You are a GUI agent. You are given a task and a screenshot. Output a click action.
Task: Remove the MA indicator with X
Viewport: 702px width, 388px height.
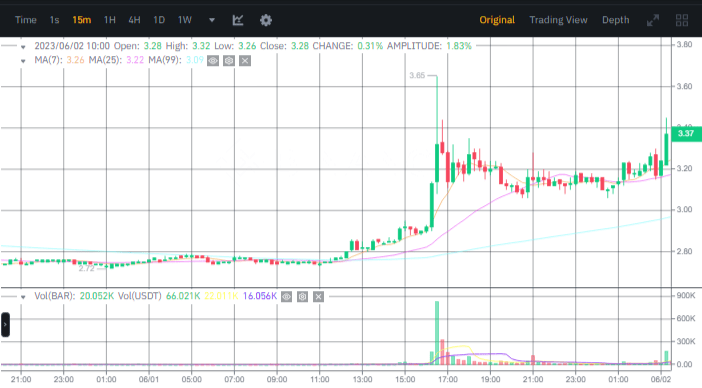pos(245,60)
